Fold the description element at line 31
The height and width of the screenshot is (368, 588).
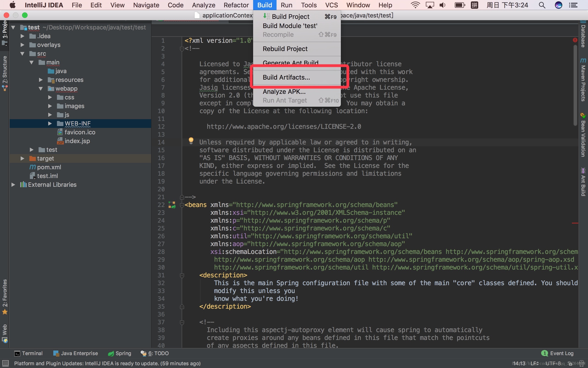(x=182, y=276)
